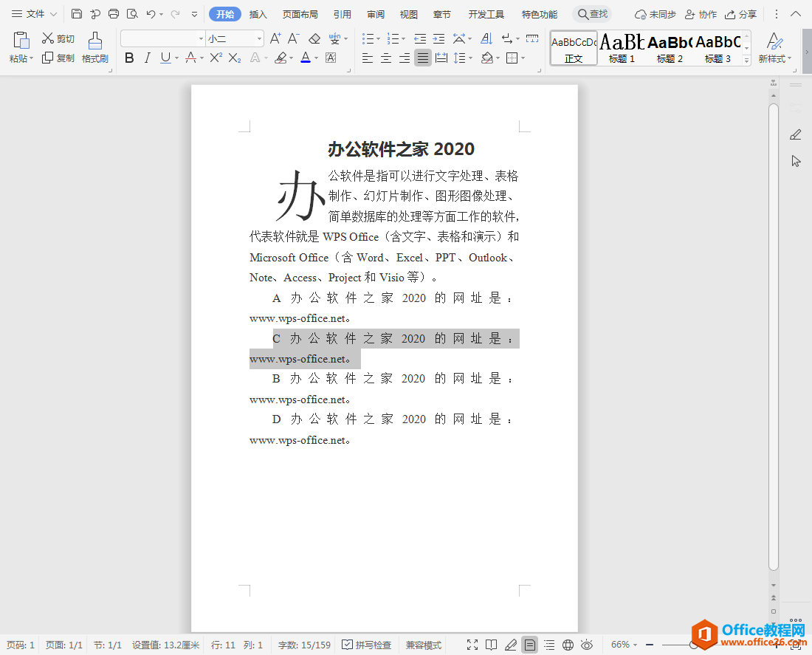The height and width of the screenshot is (655, 812).
Task: Open full screen view from status bar
Action: click(x=472, y=645)
